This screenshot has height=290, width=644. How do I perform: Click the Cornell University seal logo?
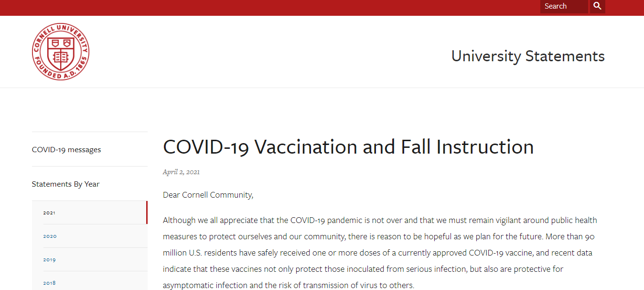61,51
